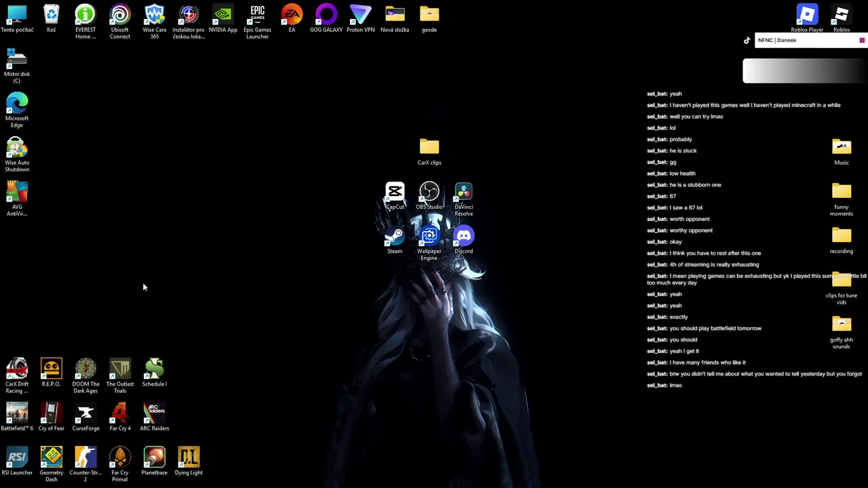Launch CapCut editor

395,197
